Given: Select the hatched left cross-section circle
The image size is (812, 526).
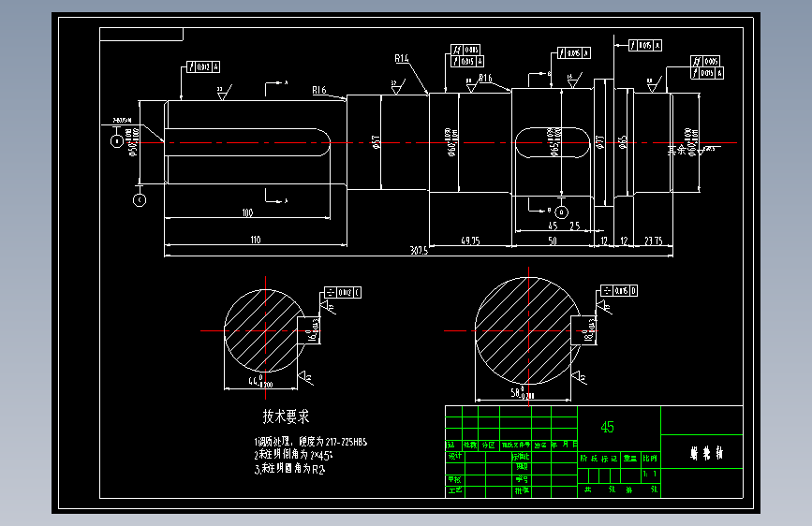Looking at the screenshot, I should 264,330.
